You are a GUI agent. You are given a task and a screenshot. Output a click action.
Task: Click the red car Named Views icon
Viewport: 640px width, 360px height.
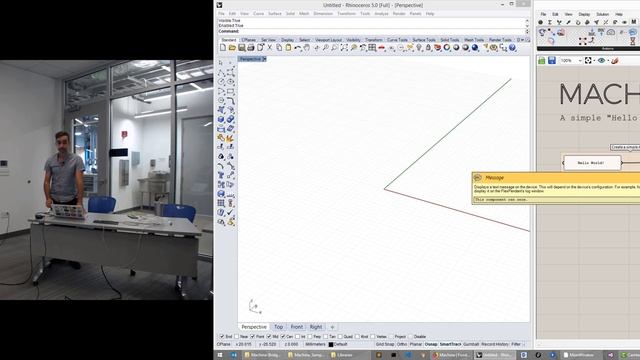tap(381, 48)
